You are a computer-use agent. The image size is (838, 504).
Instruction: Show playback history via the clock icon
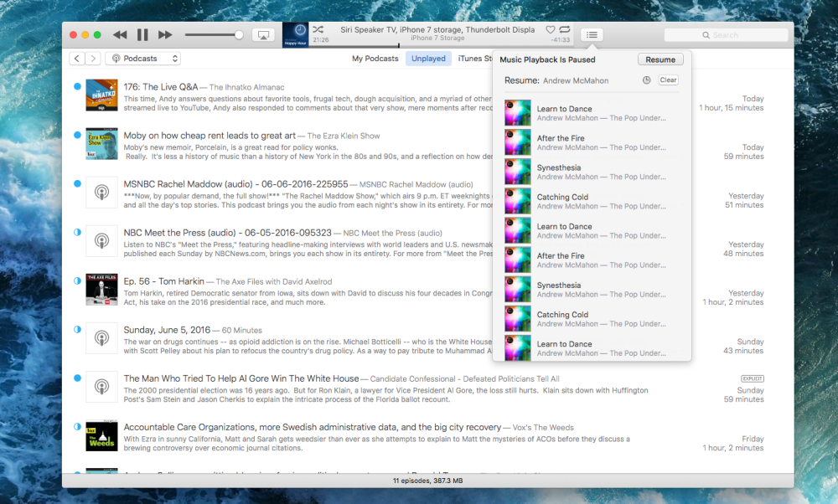646,80
